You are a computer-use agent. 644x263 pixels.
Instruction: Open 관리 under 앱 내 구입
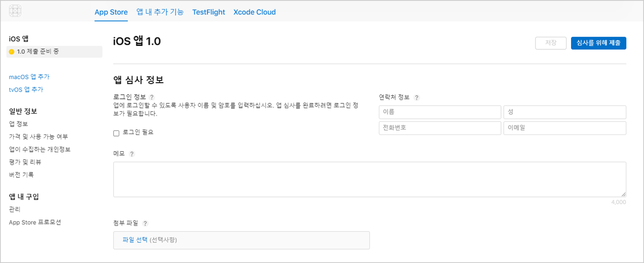[15, 209]
